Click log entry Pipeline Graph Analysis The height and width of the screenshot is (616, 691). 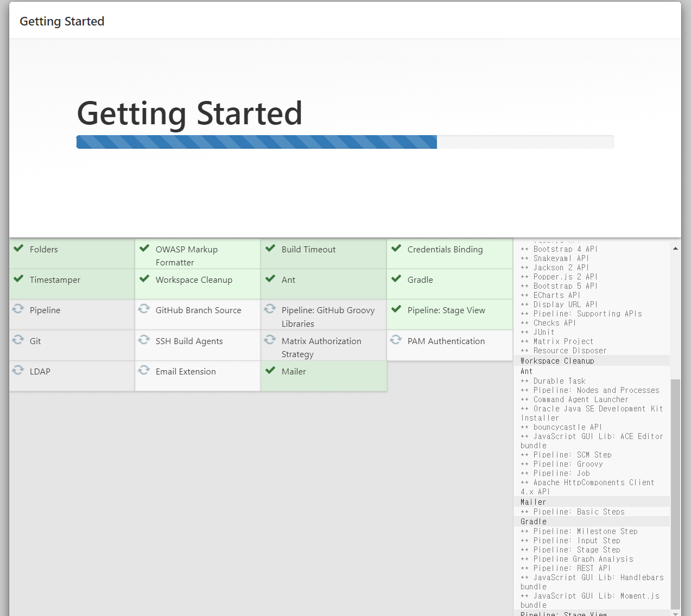click(x=577, y=559)
